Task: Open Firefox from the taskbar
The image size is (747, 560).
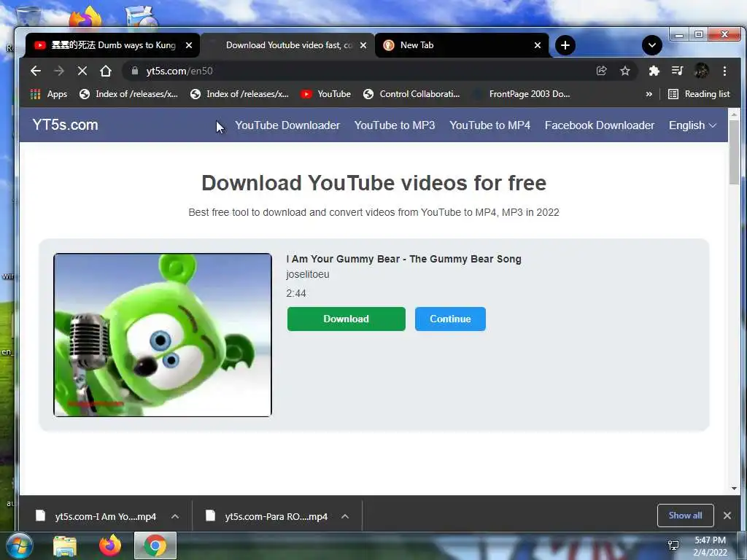Action: coord(110,546)
